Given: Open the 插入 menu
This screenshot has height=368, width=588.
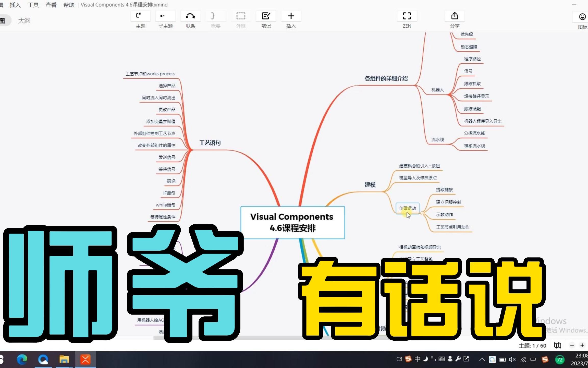Looking at the screenshot, I should pyautogui.click(x=15, y=5).
